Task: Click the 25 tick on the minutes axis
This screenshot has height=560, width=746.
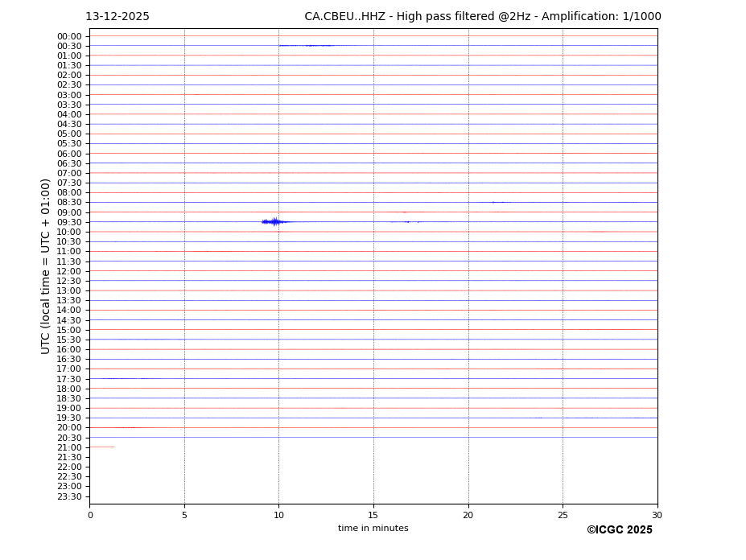Action: tap(563, 515)
